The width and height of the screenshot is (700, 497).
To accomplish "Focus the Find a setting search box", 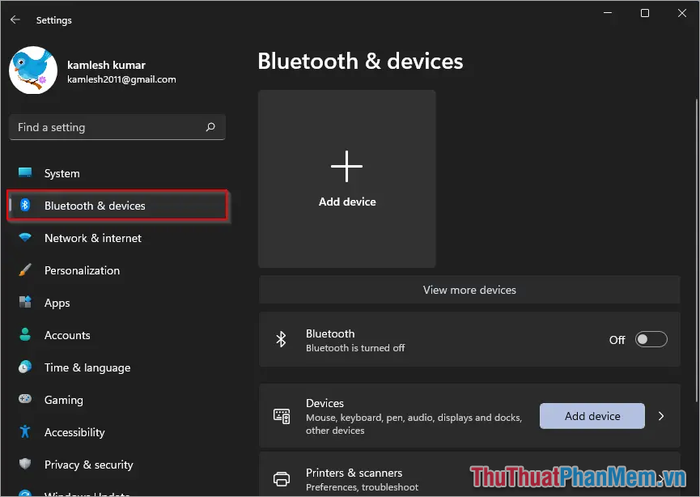I will point(117,127).
